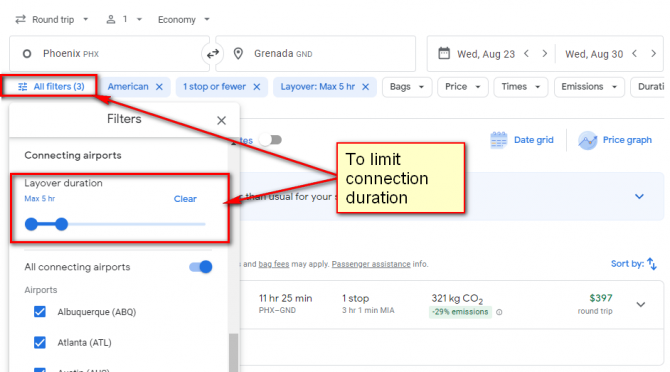Click the right handle of layover duration slider
The width and height of the screenshot is (670, 372).
pyautogui.click(x=62, y=224)
